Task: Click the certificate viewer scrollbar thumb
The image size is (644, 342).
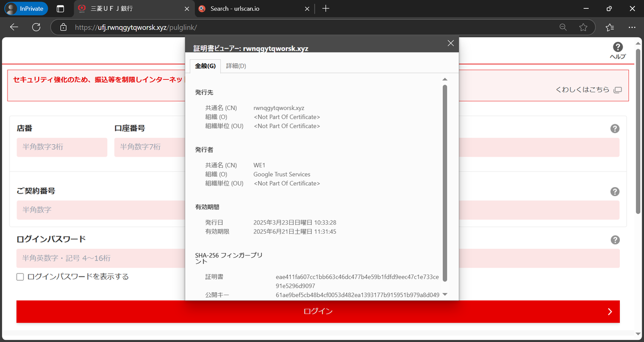Action: (445, 182)
